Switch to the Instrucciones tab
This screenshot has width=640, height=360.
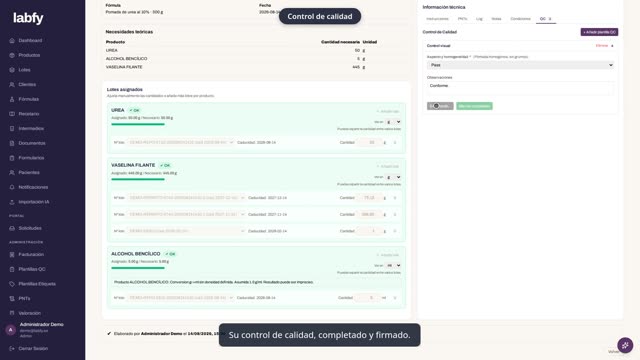pyautogui.click(x=437, y=19)
